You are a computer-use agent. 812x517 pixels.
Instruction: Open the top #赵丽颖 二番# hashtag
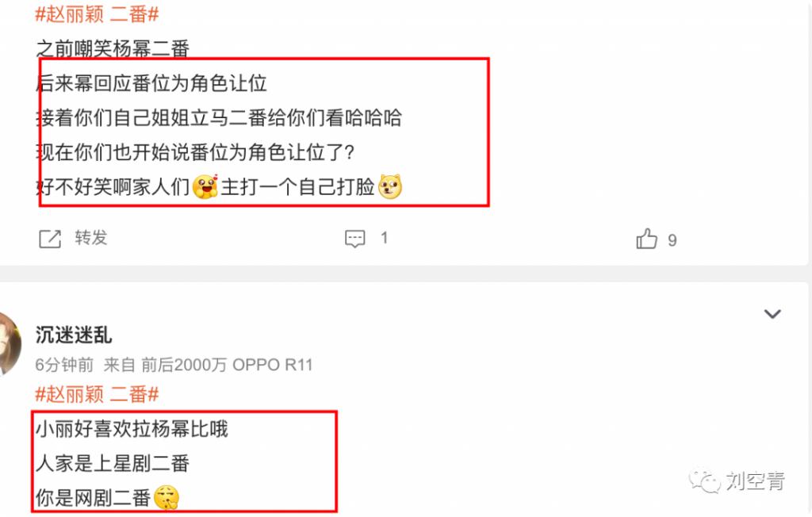coord(97,14)
